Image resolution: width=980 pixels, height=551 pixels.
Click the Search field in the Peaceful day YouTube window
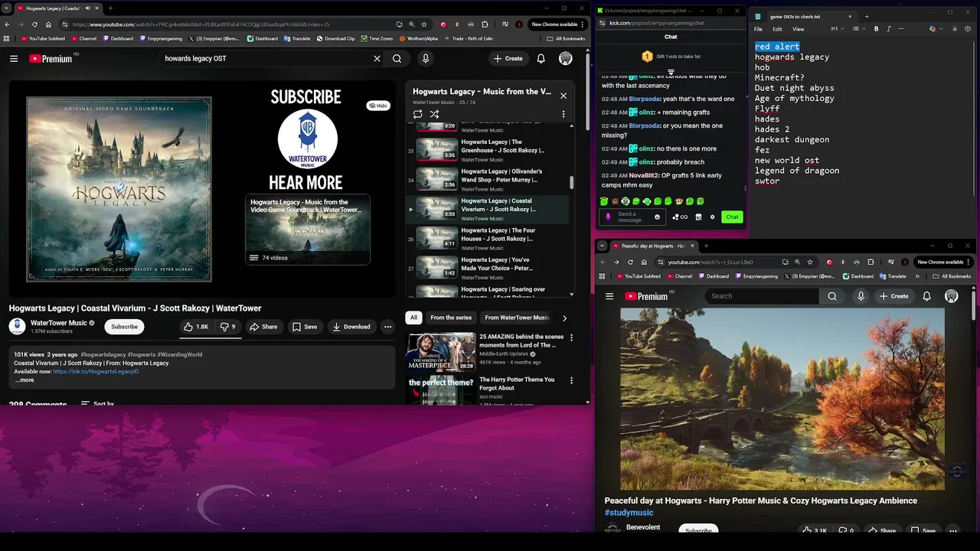pos(762,296)
